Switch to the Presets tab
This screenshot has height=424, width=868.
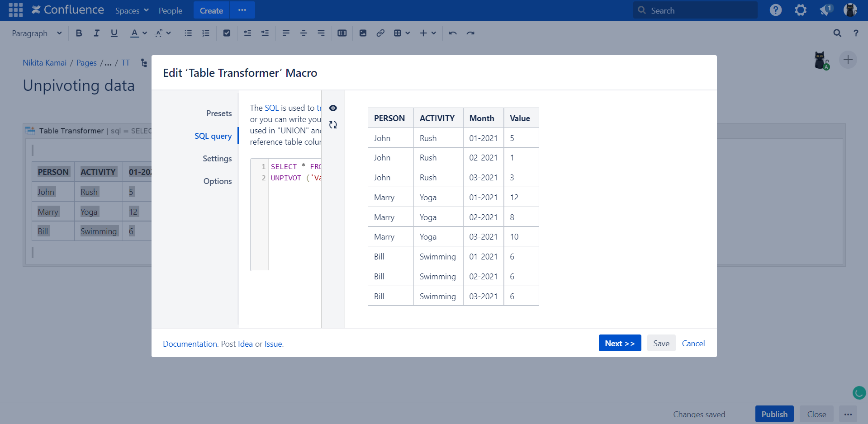(219, 113)
